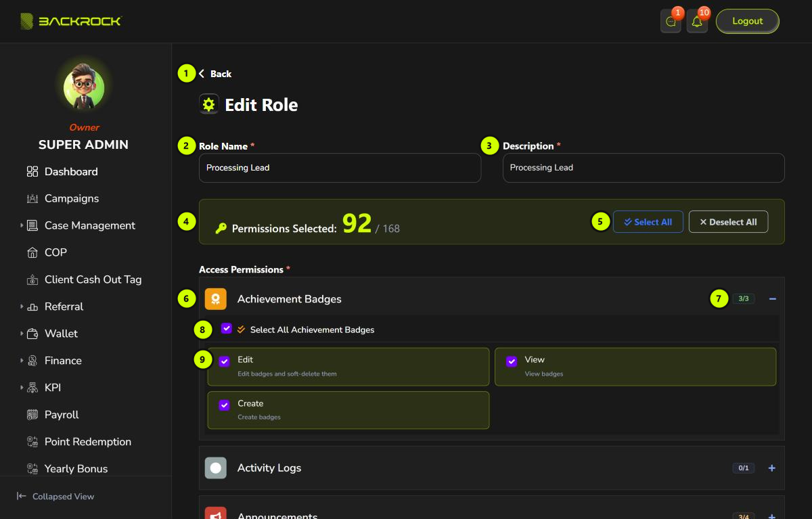Click the Wallet sidebar icon
The height and width of the screenshot is (519, 812).
coord(32,334)
